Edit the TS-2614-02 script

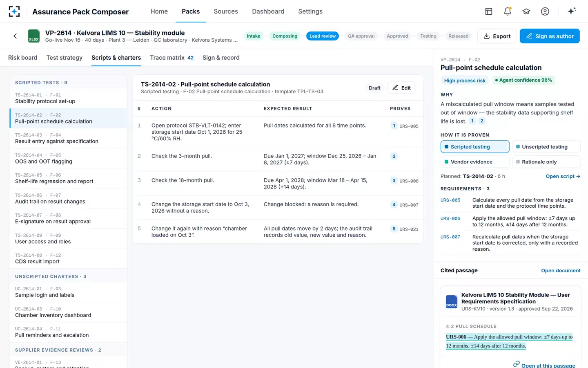(401, 88)
